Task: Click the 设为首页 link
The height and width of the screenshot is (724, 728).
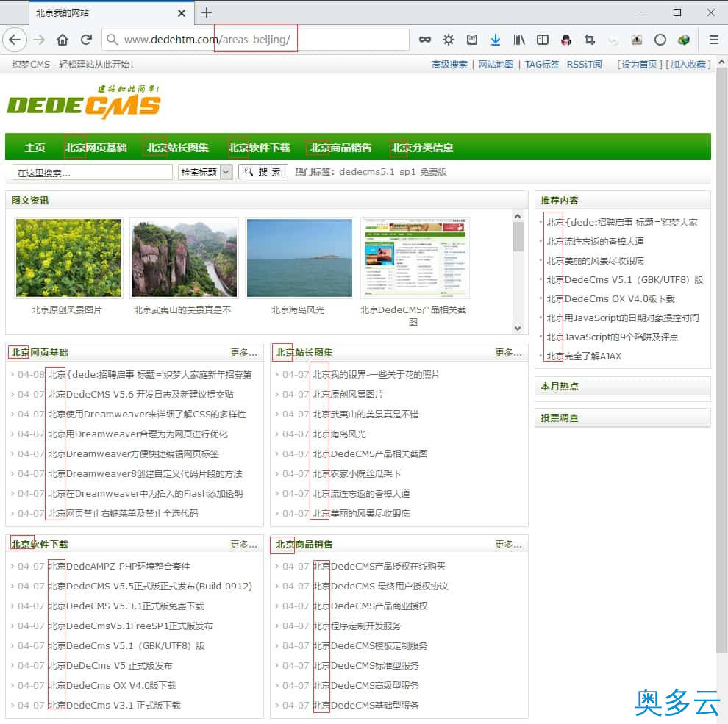Action: [639, 65]
